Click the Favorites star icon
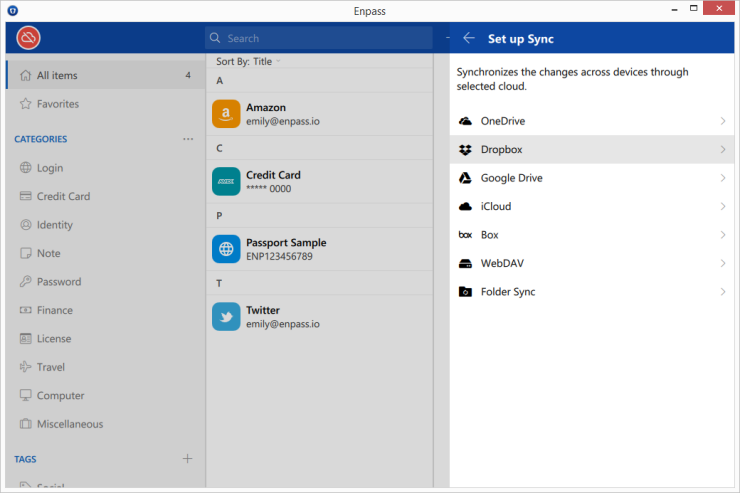Image resolution: width=740 pixels, height=493 pixels. 25,104
